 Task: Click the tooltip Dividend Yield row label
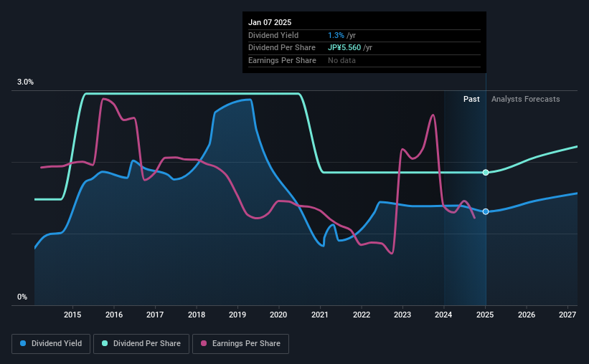pyautogui.click(x=273, y=35)
